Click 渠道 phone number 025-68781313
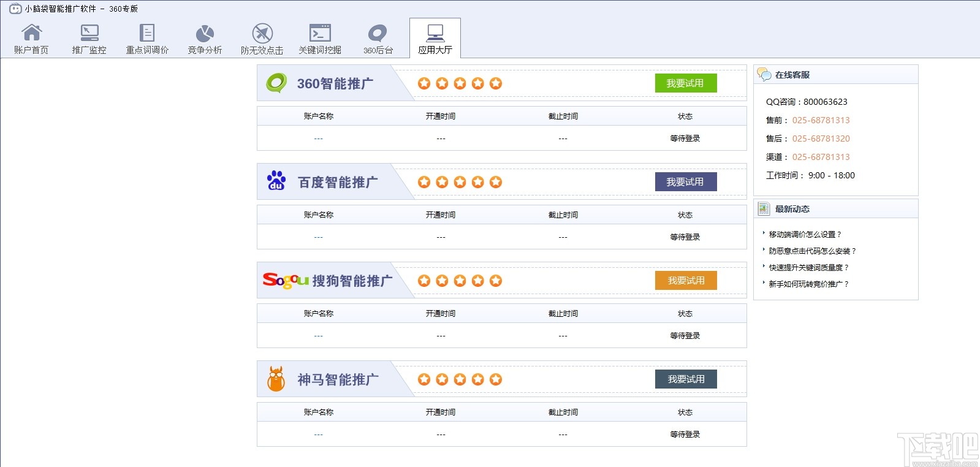Screen dimensions: 980x467 821,157
